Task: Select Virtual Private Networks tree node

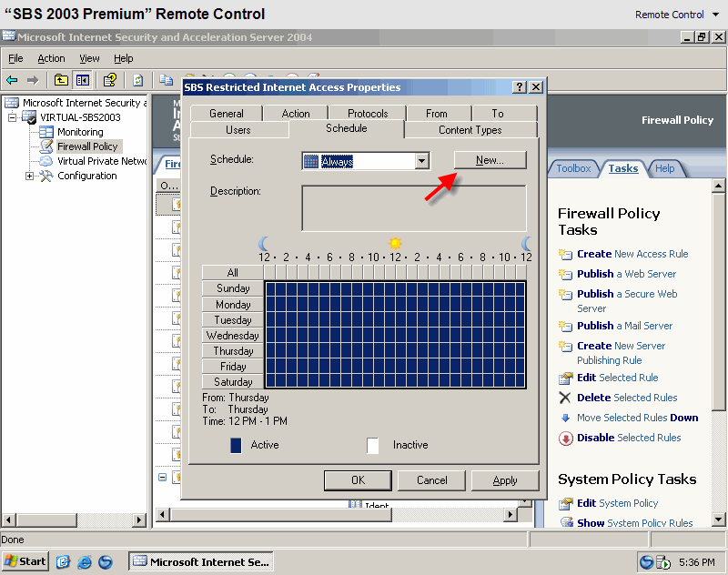Action: click(102, 161)
